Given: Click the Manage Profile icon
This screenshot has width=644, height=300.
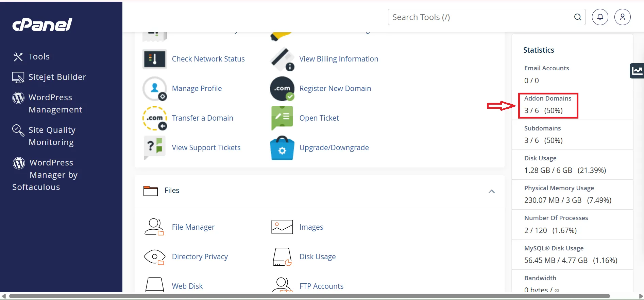Looking at the screenshot, I should (x=155, y=89).
